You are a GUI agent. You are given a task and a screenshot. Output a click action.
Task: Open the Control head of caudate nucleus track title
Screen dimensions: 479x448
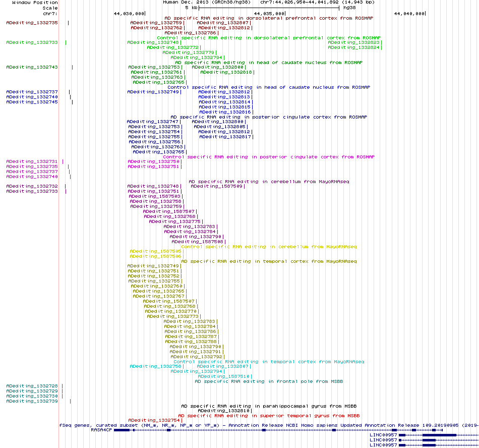tap(269, 87)
